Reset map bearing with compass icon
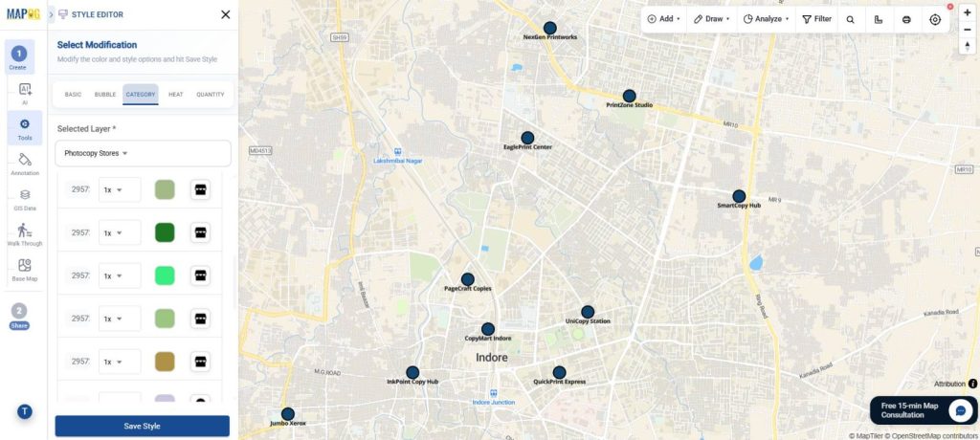 click(x=968, y=46)
